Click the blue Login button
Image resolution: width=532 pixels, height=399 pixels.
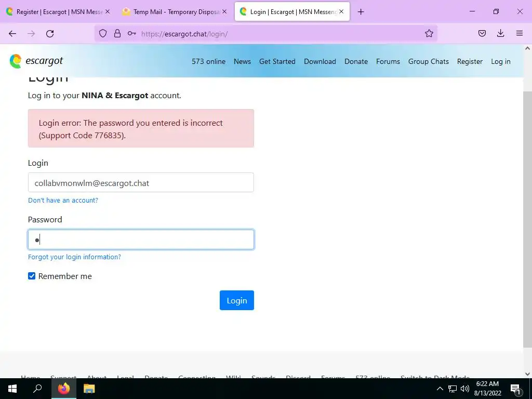pos(236,300)
